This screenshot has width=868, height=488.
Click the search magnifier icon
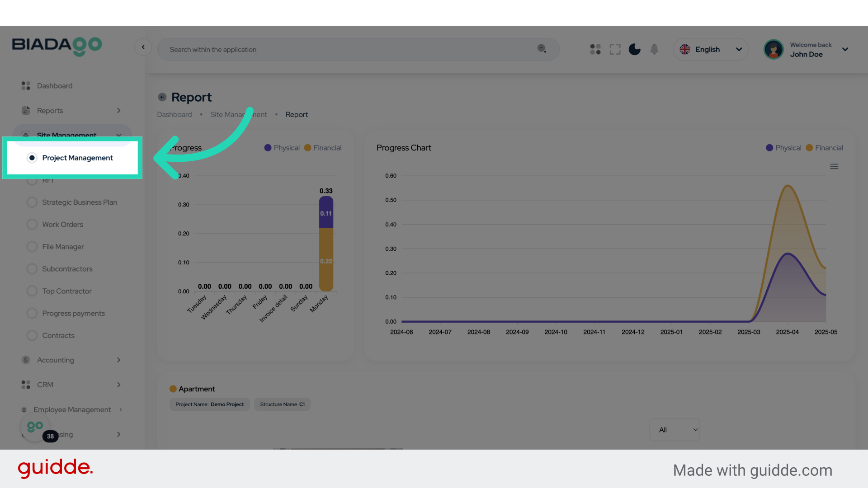[x=542, y=49]
